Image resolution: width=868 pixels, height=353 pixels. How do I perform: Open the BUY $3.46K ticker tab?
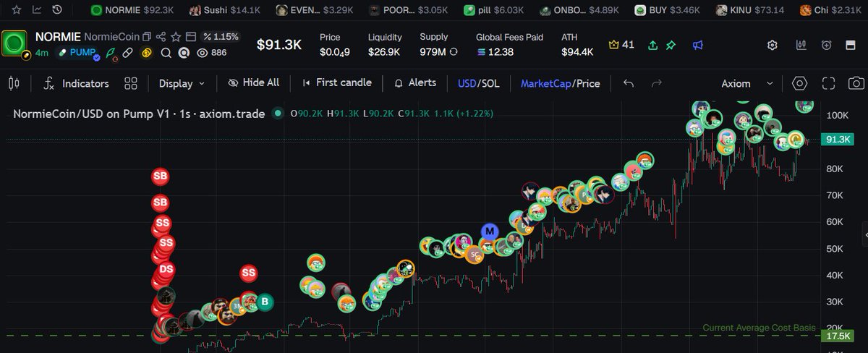[668, 10]
